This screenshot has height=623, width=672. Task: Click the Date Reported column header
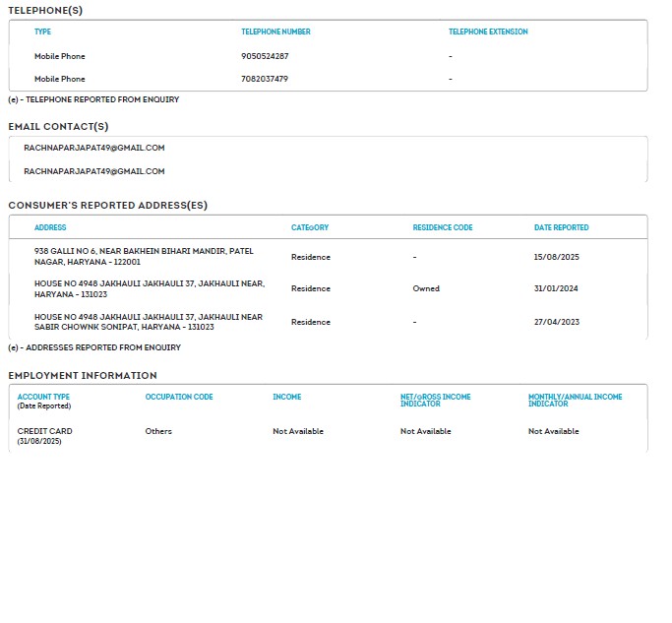pyautogui.click(x=562, y=227)
